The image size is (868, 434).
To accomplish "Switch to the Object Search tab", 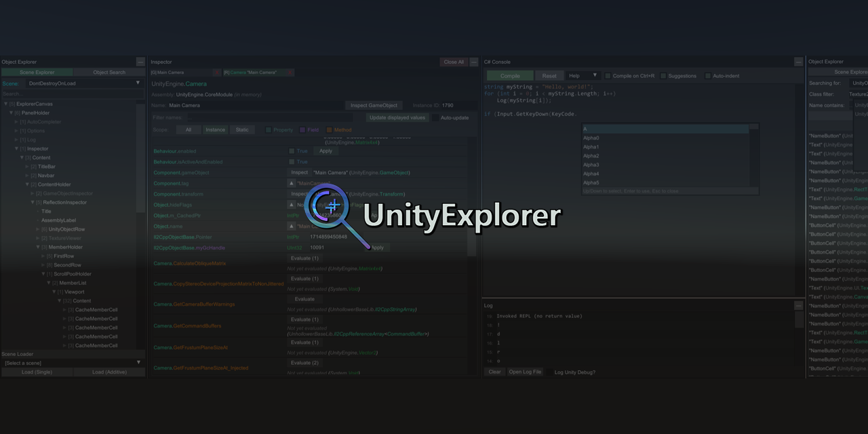I will coord(109,73).
